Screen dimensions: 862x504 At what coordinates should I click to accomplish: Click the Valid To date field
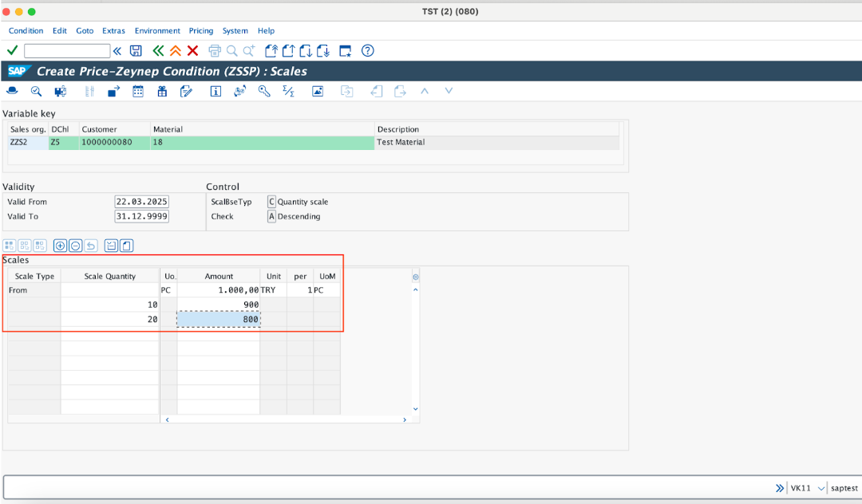tap(142, 216)
